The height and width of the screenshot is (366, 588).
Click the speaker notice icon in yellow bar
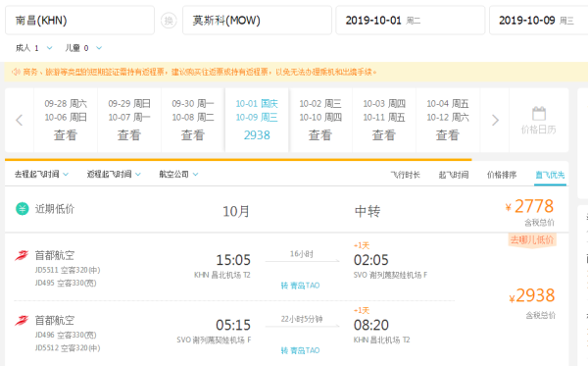16,72
